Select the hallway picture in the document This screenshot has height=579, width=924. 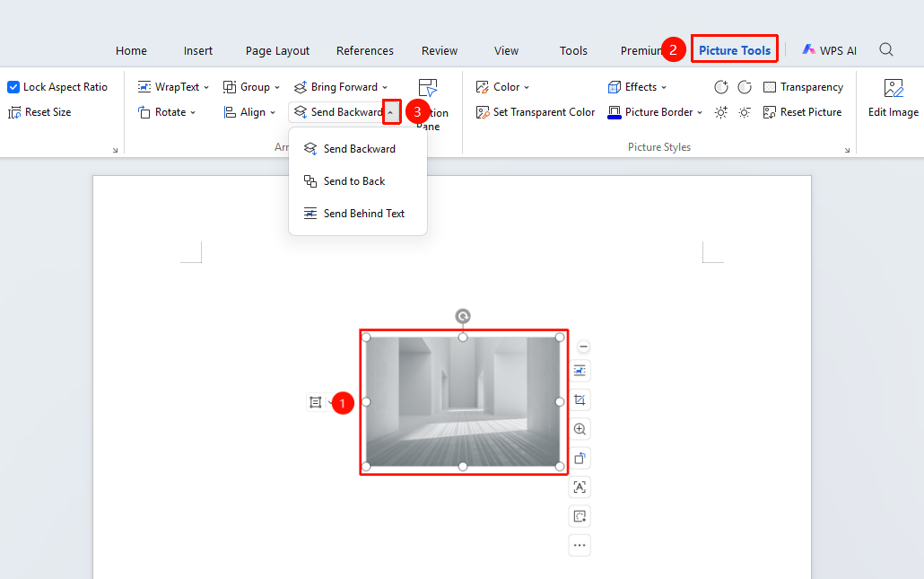tap(463, 402)
